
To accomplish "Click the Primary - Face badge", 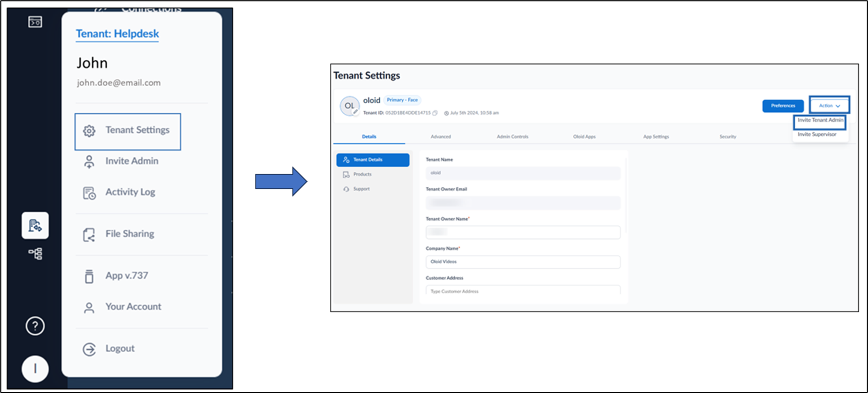I will tap(402, 100).
